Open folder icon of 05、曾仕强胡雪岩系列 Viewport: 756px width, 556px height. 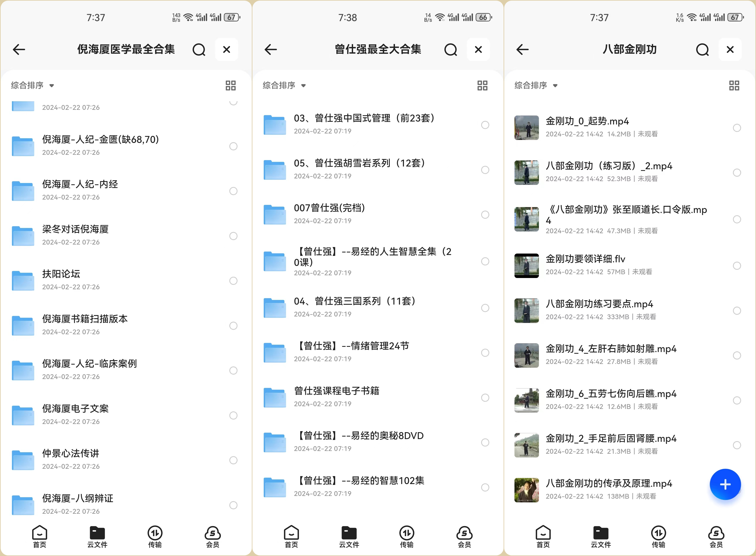click(275, 170)
